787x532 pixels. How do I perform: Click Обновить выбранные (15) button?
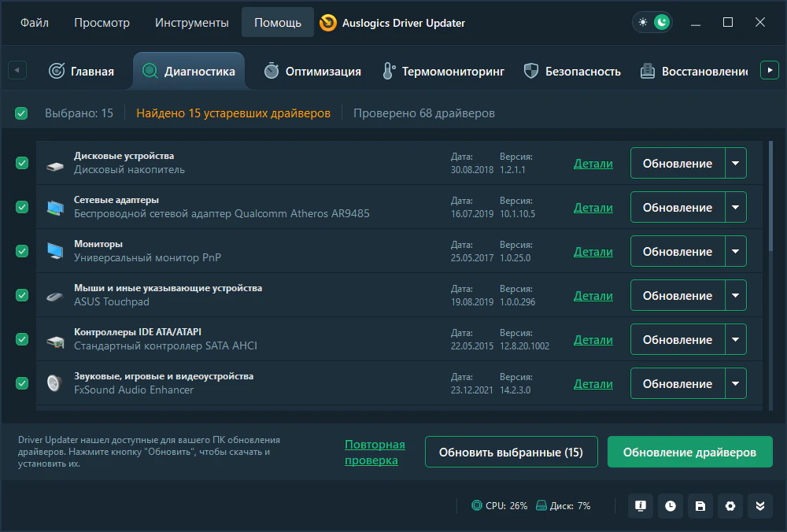click(511, 452)
